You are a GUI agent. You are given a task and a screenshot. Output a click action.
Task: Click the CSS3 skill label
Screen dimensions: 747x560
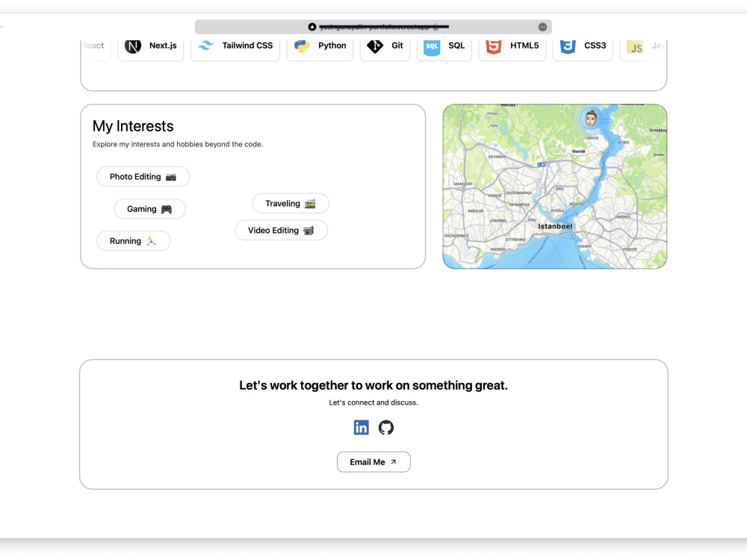coord(595,46)
